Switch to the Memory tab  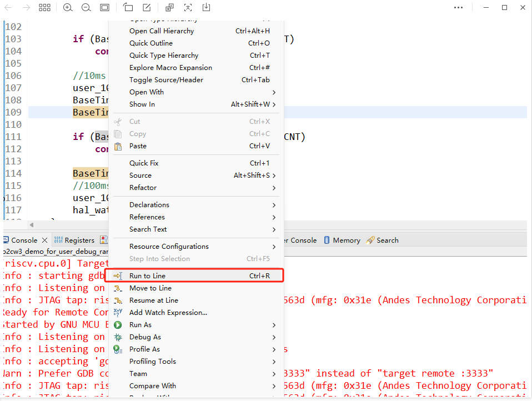pos(342,240)
